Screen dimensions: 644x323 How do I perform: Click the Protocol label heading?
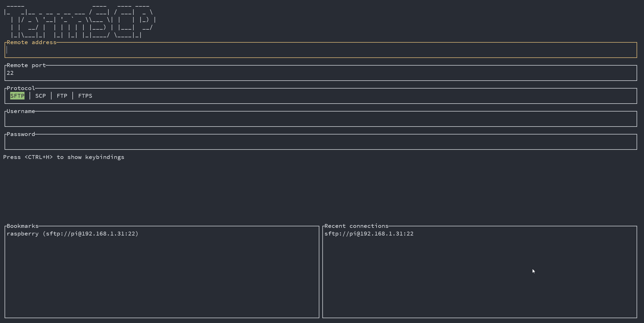pyautogui.click(x=21, y=88)
